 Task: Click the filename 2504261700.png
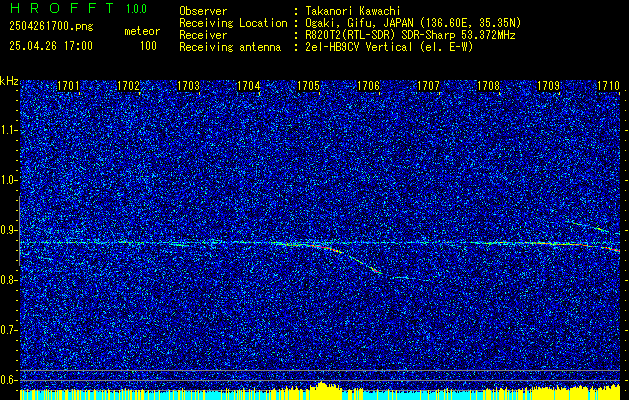click(x=51, y=27)
